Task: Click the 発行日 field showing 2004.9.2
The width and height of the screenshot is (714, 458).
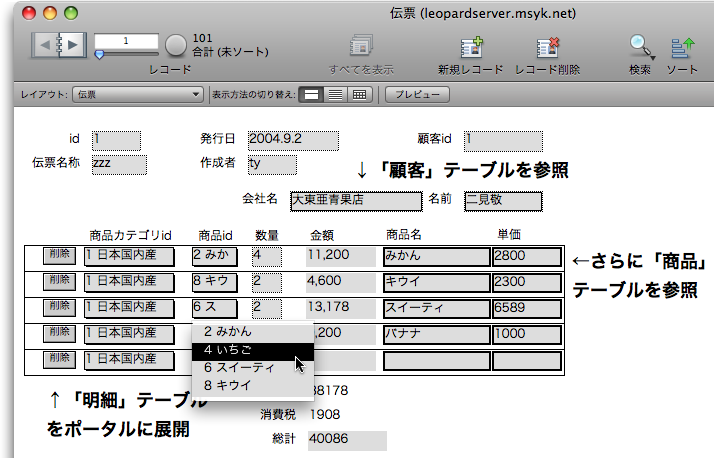Action: [x=293, y=139]
